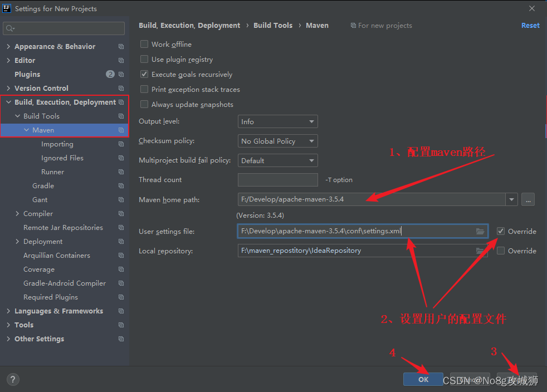Uncheck Execute goals recursively
This screenshot has width=547, height=392.
[x=144, y=74]
